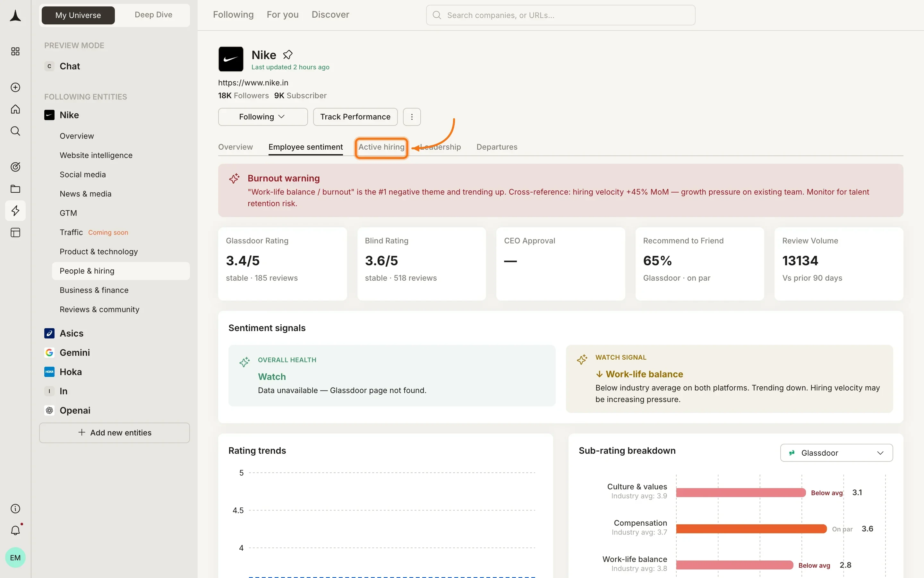Click the Watch Signal sparkle icon

point(582,359)
